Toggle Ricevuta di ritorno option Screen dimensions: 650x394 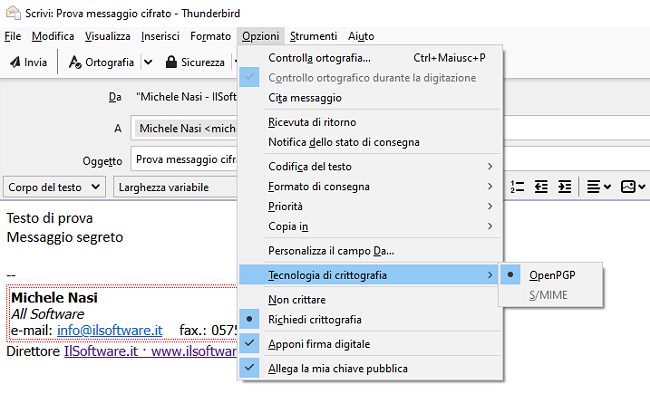371,122
